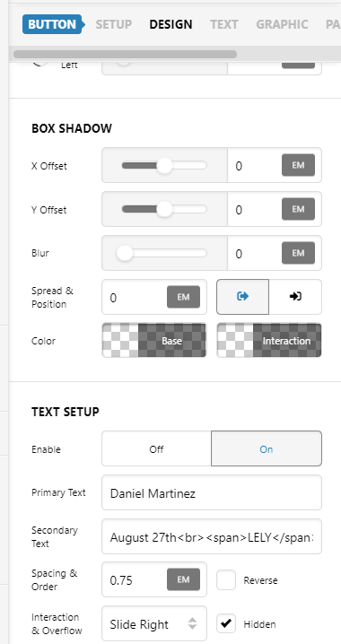Turn Text Setup Enable to Off

point(156,448)
